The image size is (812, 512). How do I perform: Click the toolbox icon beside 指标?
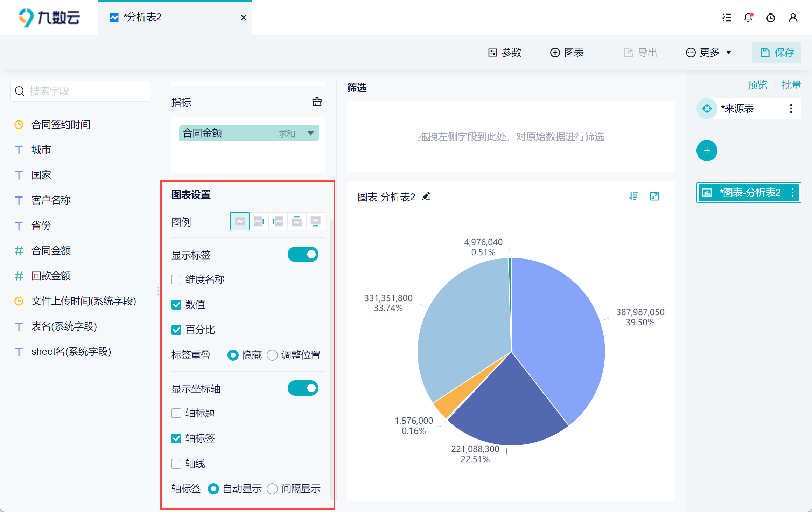(317, 102)
